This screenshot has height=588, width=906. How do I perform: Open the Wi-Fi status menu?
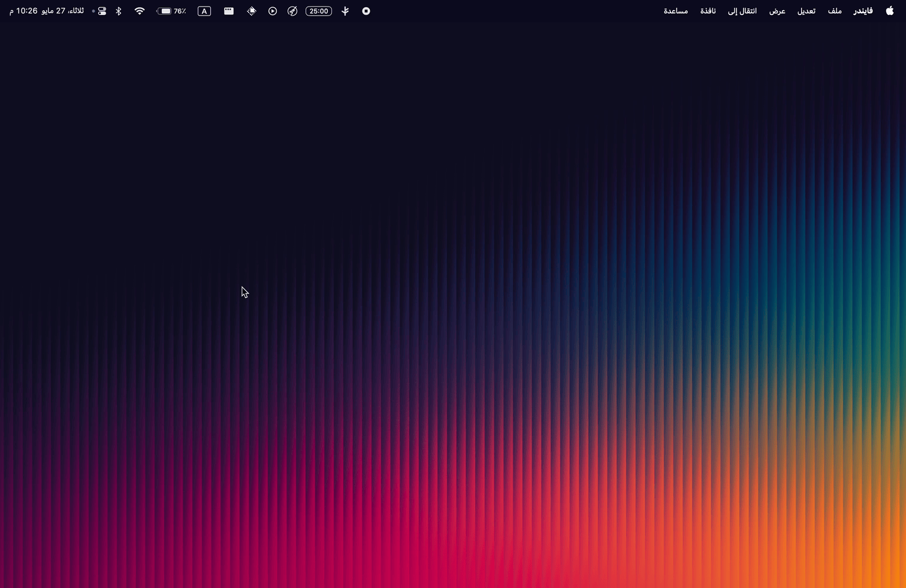[140, 11]
